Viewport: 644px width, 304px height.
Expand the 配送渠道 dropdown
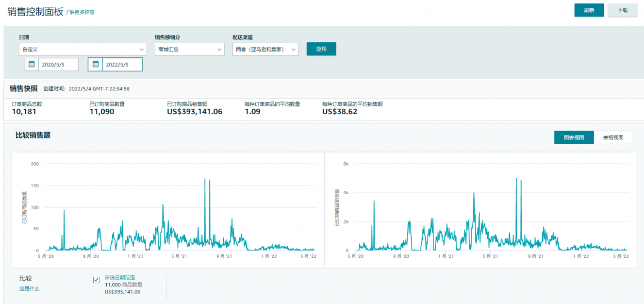point(265,49)
